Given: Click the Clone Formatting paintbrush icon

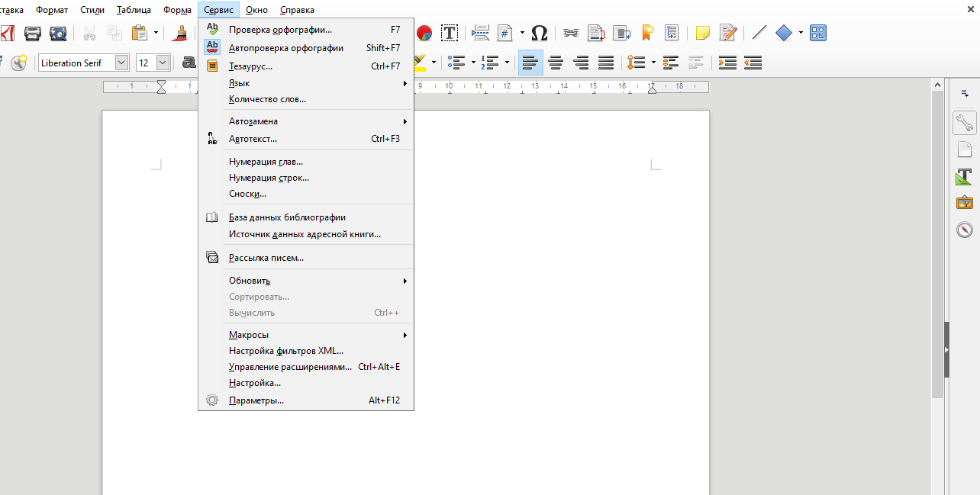Looking at the screenshot, I should click(x=180, y=33).
